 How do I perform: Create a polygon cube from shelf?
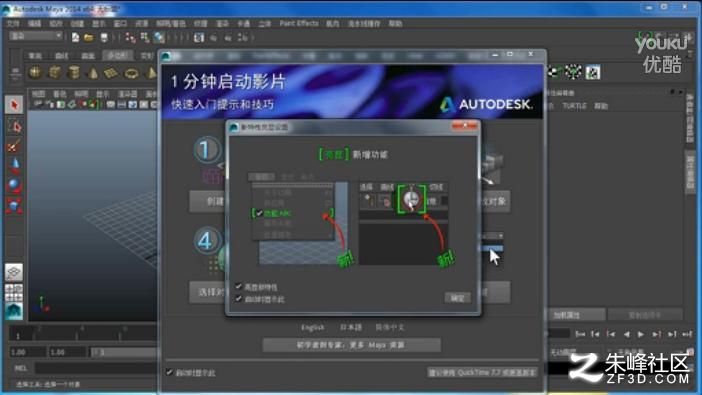pos(55,73)
